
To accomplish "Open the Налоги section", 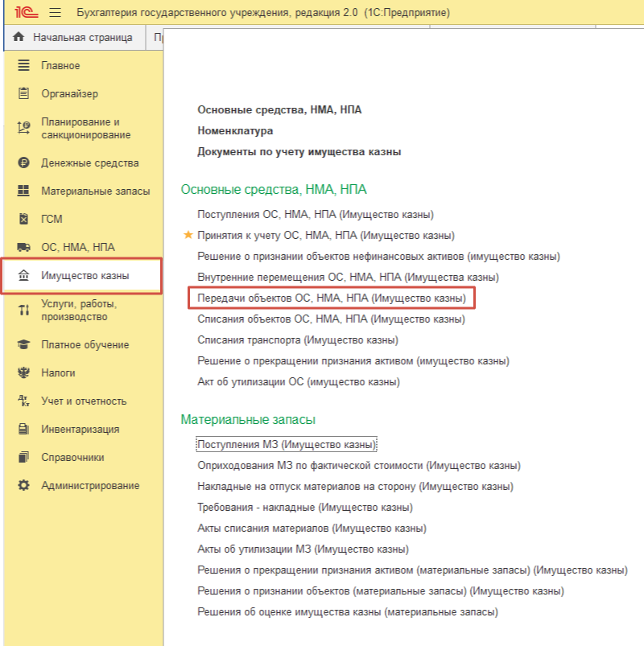I will pyautogui.click(x=58, y=372).
